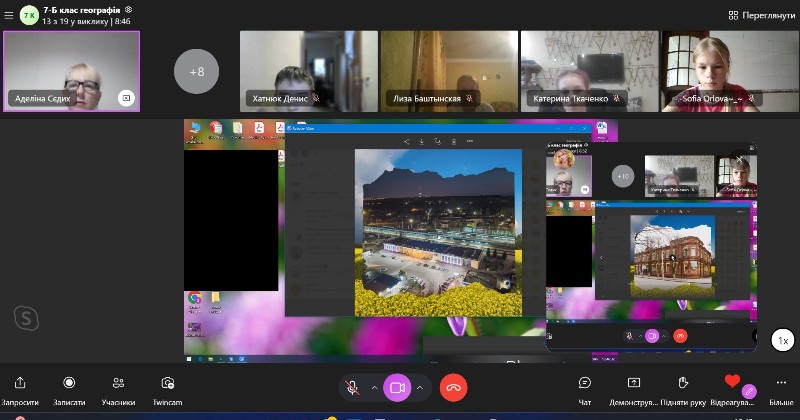Start recording with the Записати button
This screenshot has width=800, height=420.
pyautogui.click(x=69, y=384)
